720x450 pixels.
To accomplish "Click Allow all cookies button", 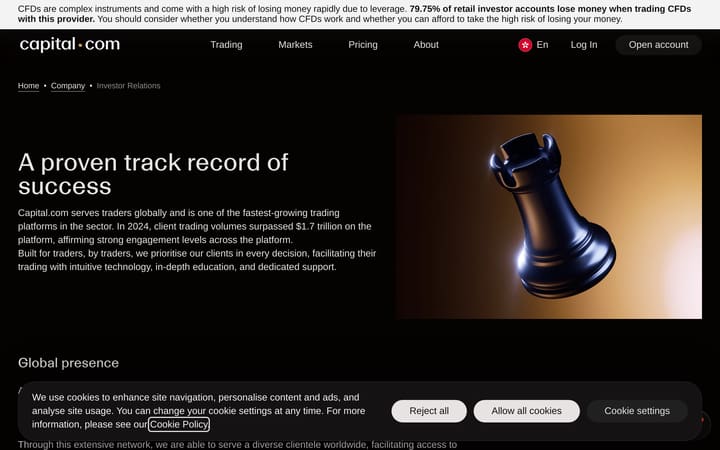I will [527, 411].
